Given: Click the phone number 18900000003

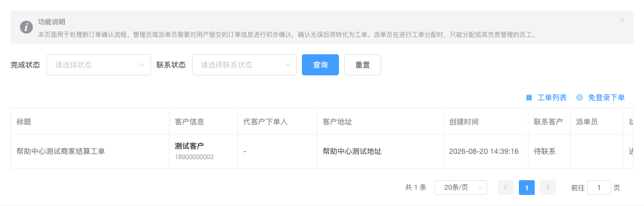Looking at the screenshot, I should click(x=194, y=157).
